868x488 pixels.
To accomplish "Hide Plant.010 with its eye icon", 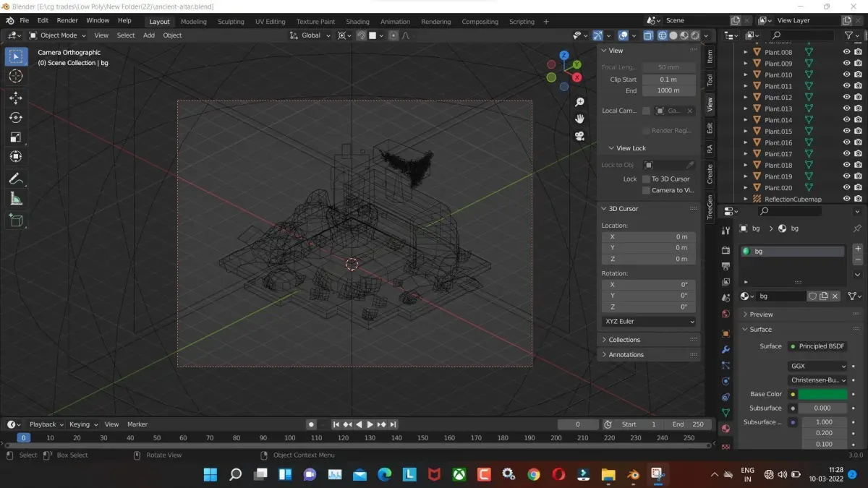I will (846, 74).
